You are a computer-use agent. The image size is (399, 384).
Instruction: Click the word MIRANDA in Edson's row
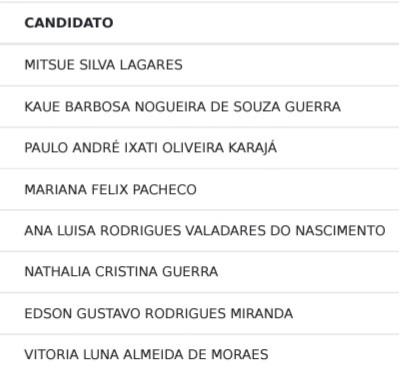(x=262, y=313)
